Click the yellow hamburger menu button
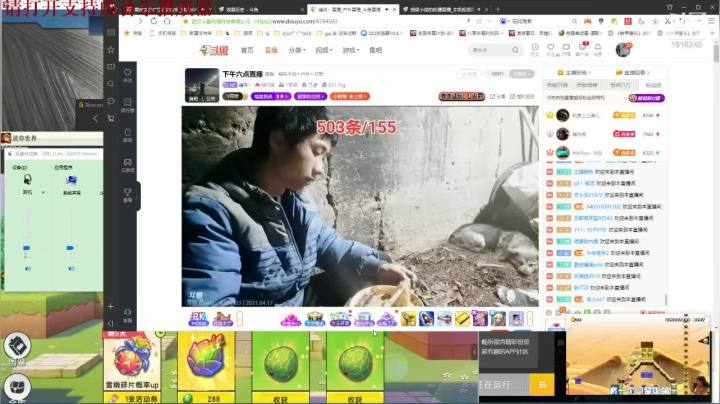720x404 pixels. click(x=542, y=385)
